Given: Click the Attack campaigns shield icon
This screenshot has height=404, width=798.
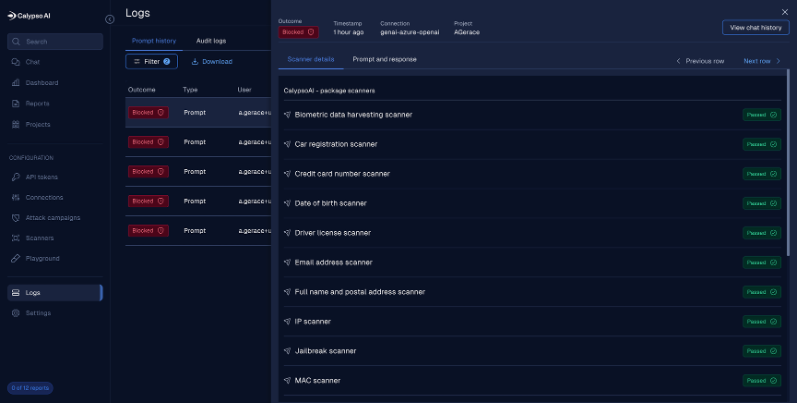Looking at the screenshot, I should (x=15, y=218).
